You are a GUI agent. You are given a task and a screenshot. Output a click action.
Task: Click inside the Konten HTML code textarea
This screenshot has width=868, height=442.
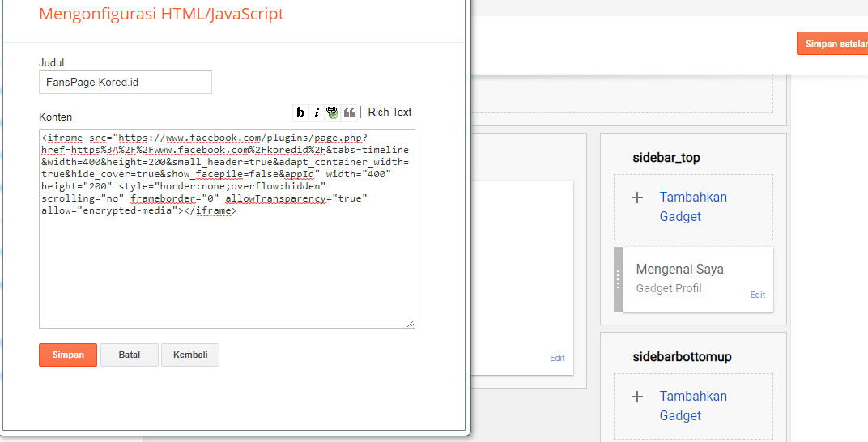click(x=227, y=228)
